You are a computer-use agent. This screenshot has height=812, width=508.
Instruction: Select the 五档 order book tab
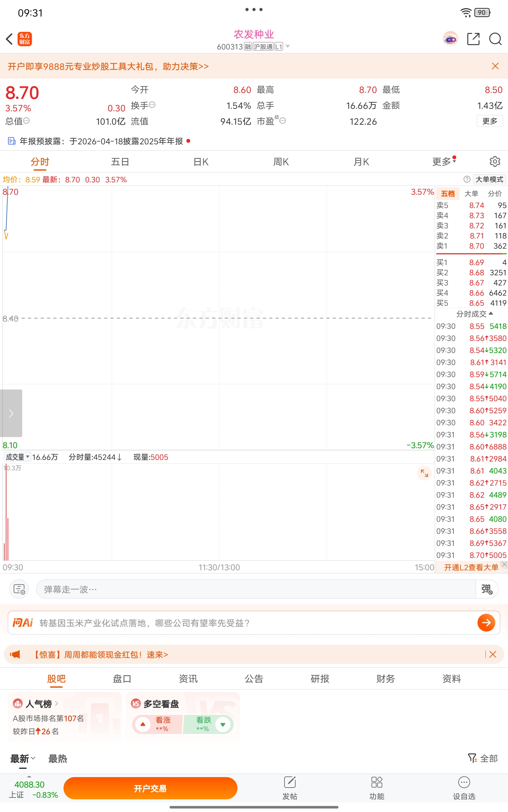pyautogui.click(x=448, y=193)
